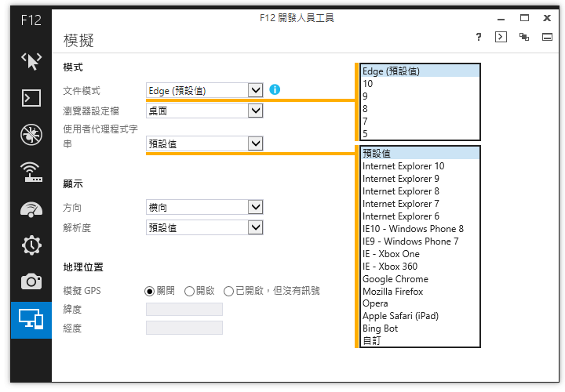Close the F12 developer tools window
The image size is (565, 392).
click(547, 18)
